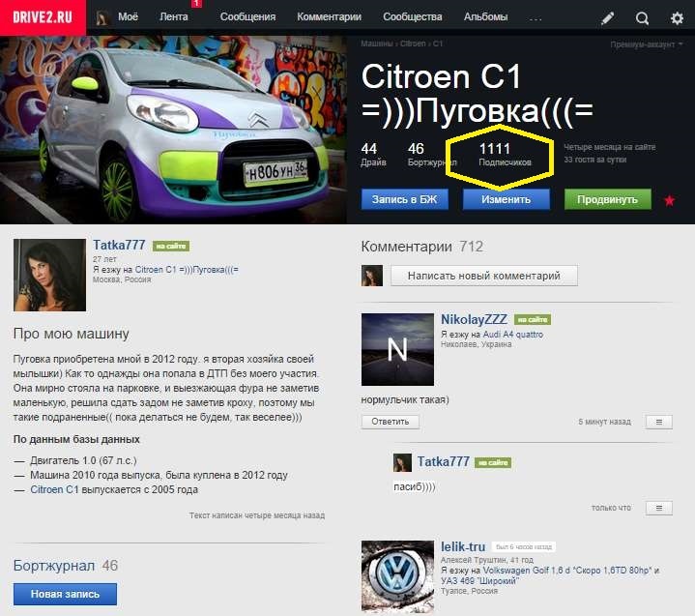This screenshot has width=695, height=616.
Task: Open NikolayZZZ's profile link
Action: [x=474, y=319]
